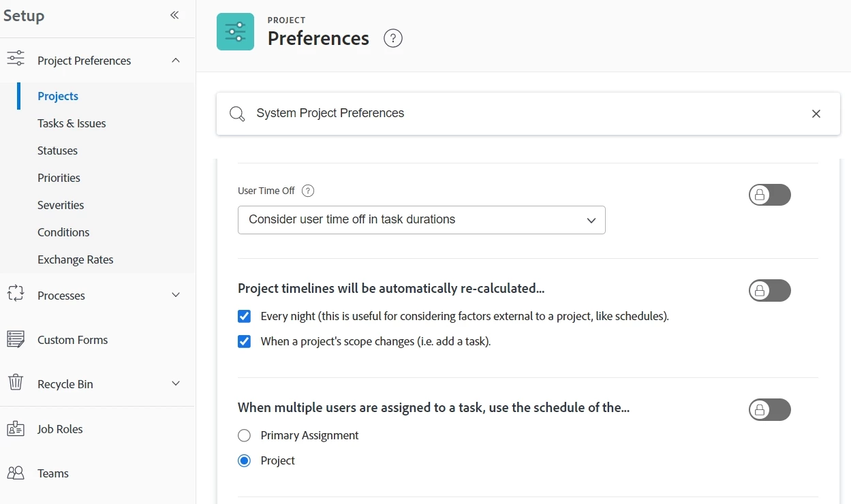Click the Processes cycle icon

[x=16, y=294]
